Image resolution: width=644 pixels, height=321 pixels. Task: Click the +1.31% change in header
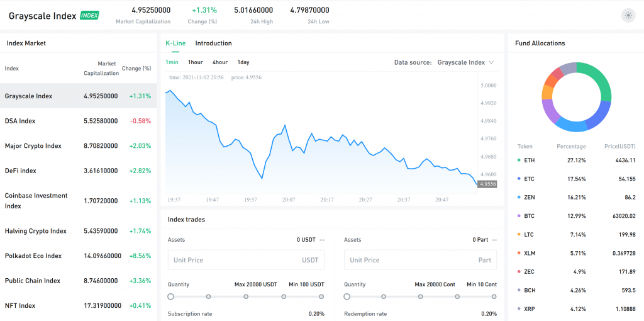click(x=204, y=10)
